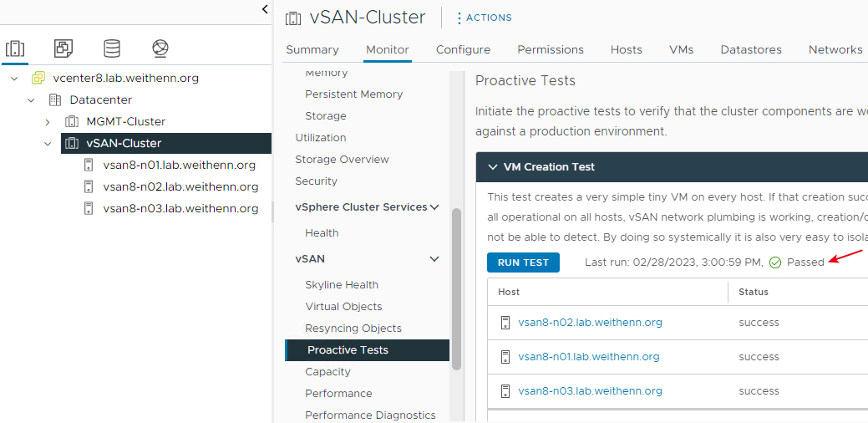Collapse the navigator with the left chevron
This screenshot has height=423, width=868.
click(x=265, y=9)
